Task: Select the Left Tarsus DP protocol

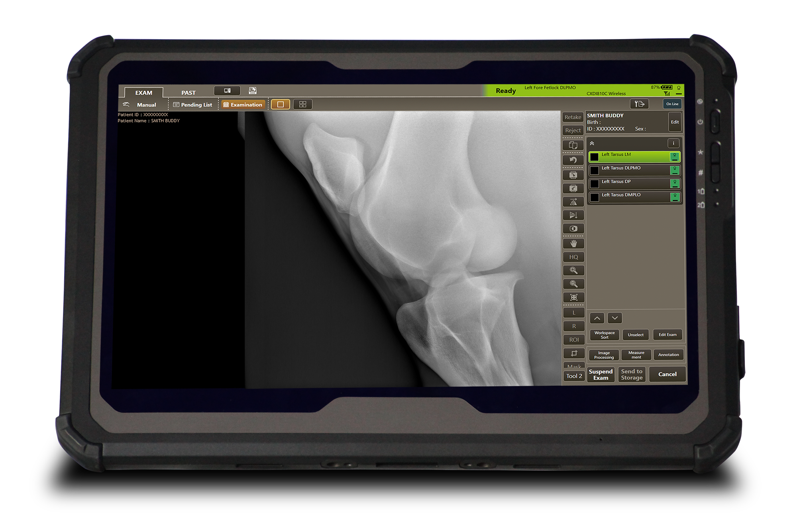Action: click(x=634, y=183)
